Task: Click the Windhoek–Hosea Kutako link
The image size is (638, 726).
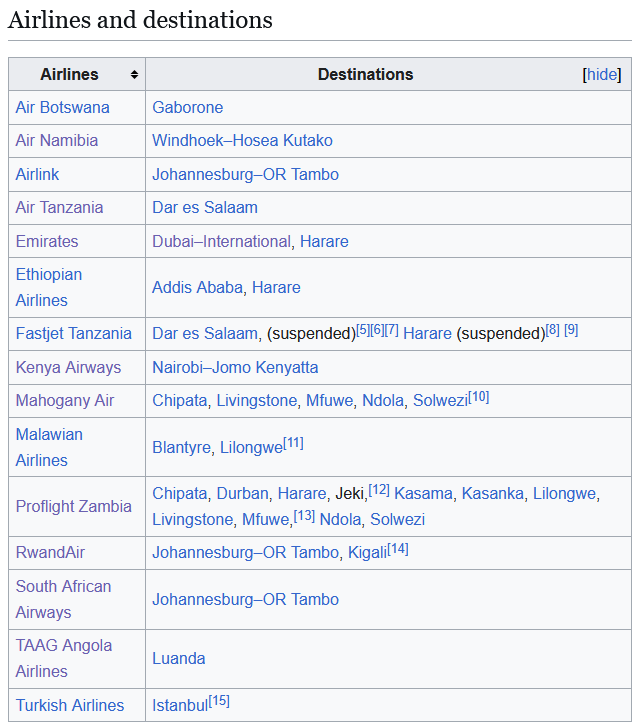Action: 242,141
